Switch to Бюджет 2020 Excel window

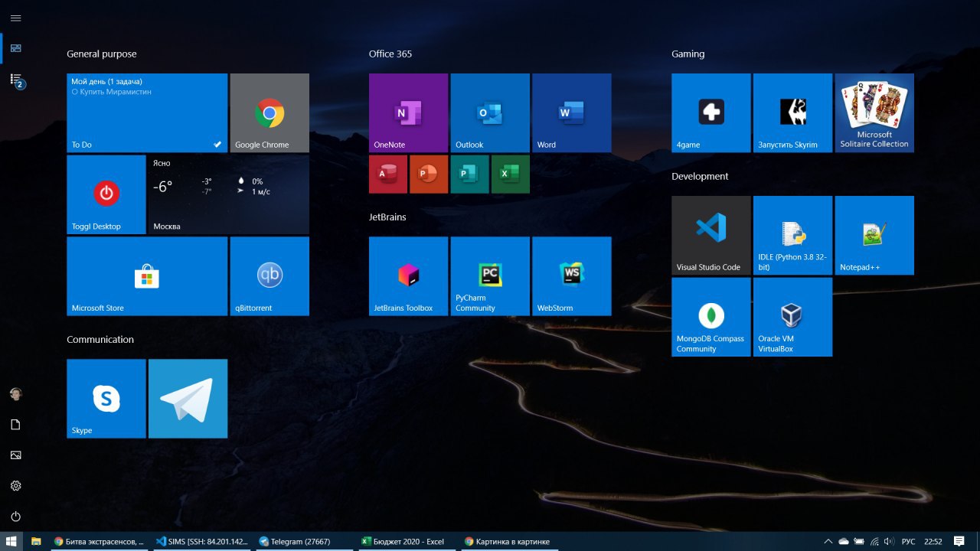[x=407, y=541]
